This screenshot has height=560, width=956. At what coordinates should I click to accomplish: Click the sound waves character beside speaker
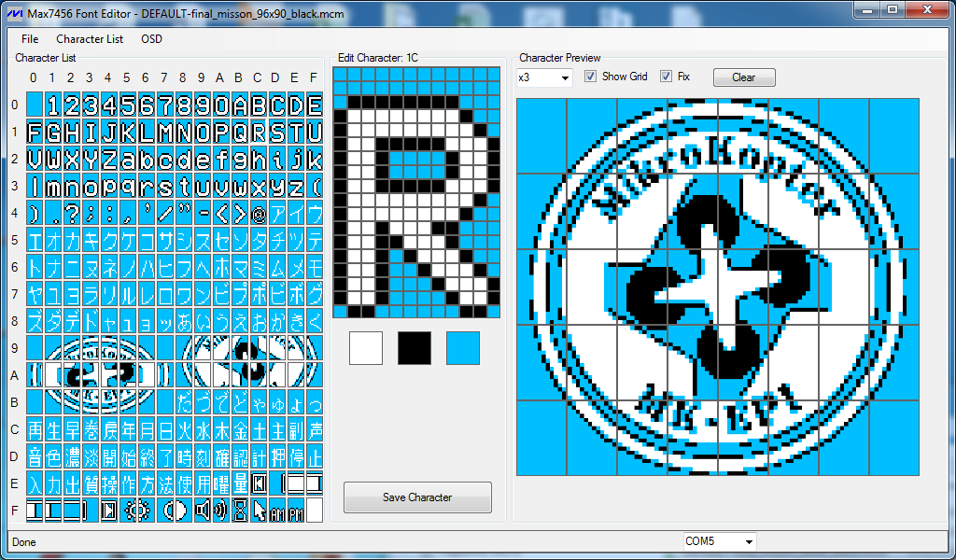[x=221, y=511]
